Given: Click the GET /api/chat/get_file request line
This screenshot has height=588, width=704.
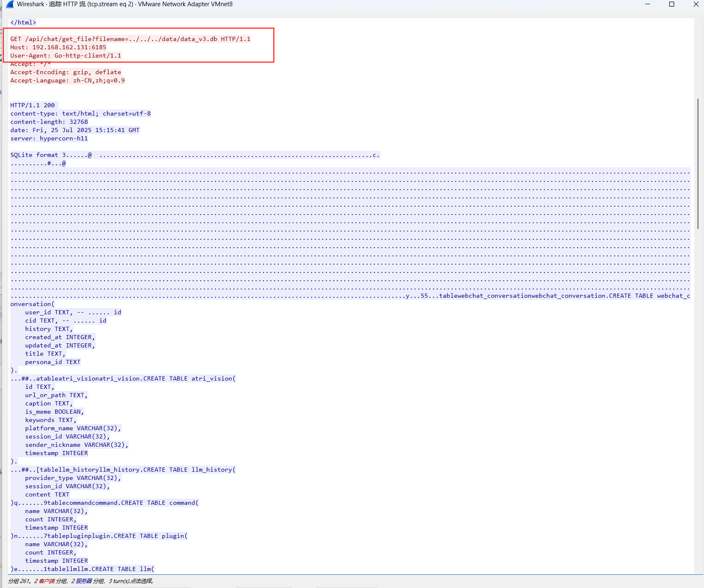Looking at the screenshot, I should click(x=130, y=39).
